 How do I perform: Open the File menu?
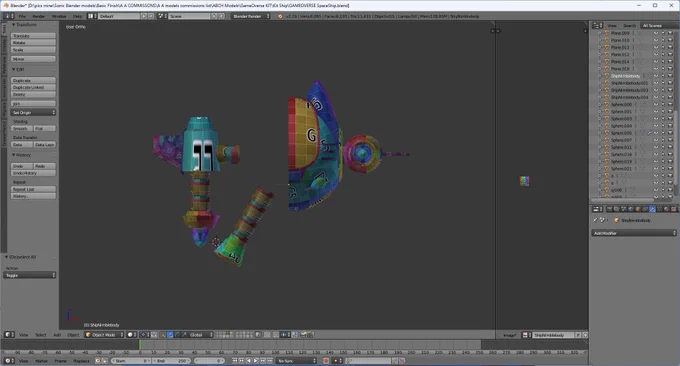point(22,16)
